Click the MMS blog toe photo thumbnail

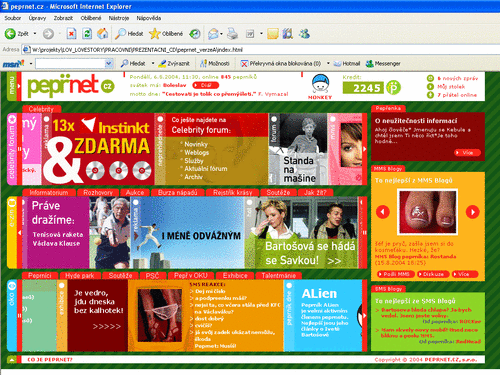tap(428, 212)
